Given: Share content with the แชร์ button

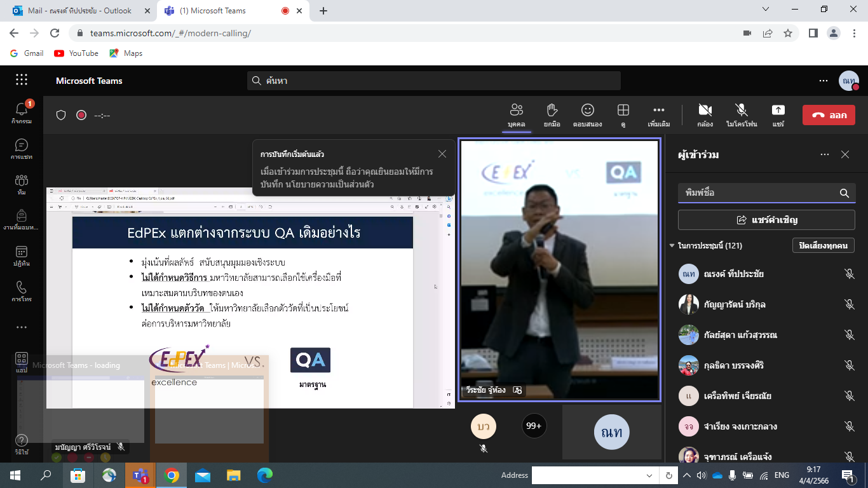Looking at the screenshot, I should click(x=778, y=115).
